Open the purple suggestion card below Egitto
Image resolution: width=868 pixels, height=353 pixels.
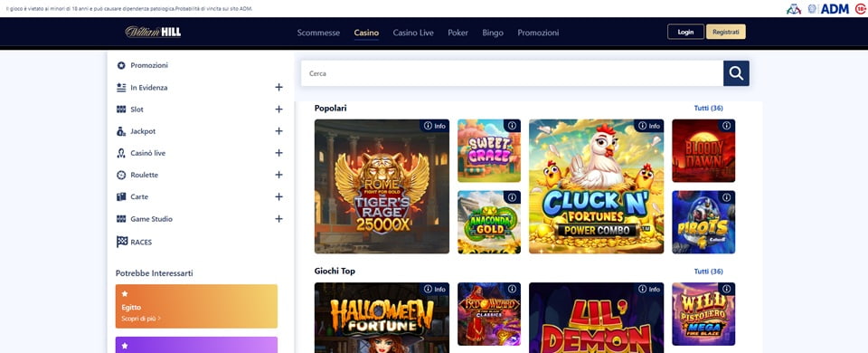[196, 345]
